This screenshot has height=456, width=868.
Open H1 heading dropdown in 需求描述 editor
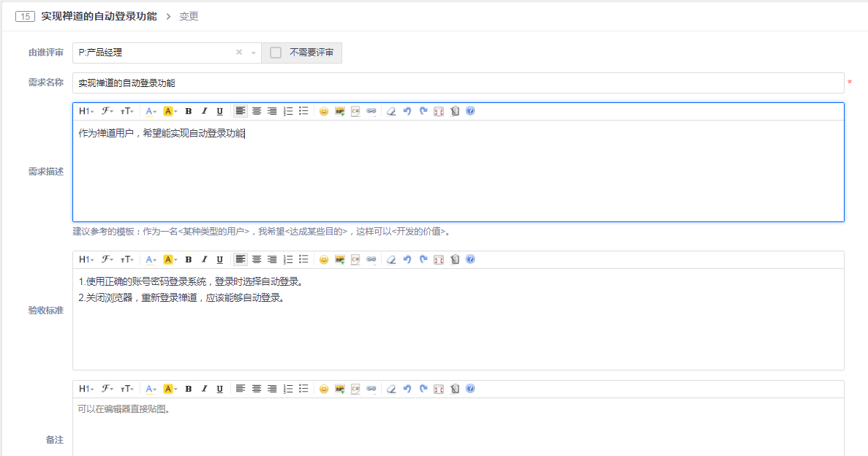tap(86, 111)
